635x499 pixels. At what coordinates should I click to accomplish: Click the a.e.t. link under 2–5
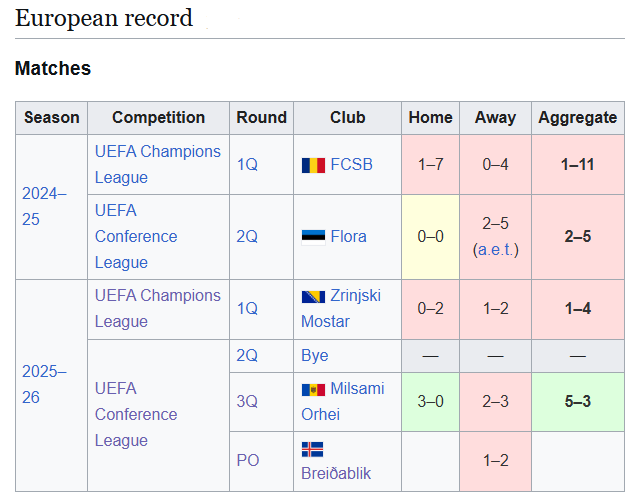pos(495,250)
